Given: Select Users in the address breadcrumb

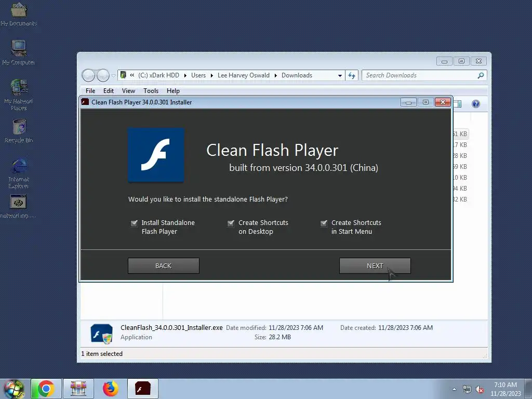Looking at the screenshot, I should pyautogui.click(x=198, y=75).
